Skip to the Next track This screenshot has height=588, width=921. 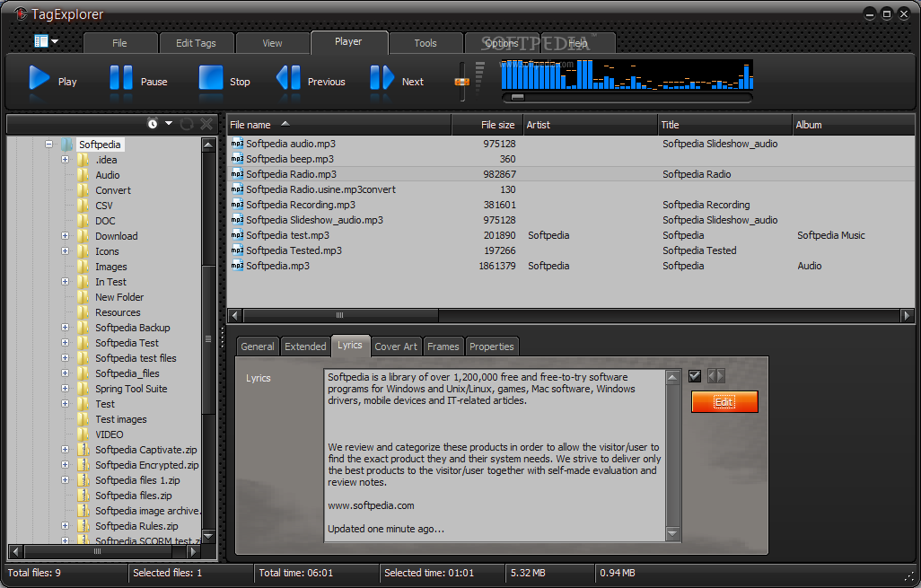point(382,77)
